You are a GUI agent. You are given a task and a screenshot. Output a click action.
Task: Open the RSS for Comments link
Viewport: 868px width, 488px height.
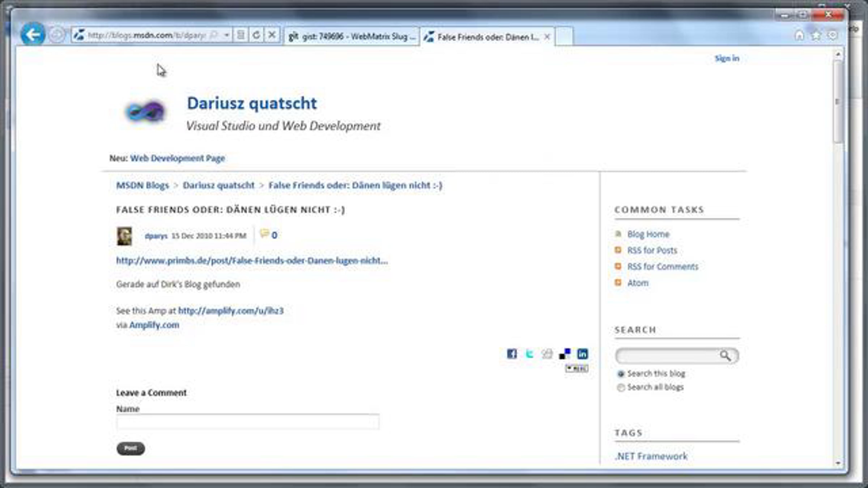[x=663, y=266]
